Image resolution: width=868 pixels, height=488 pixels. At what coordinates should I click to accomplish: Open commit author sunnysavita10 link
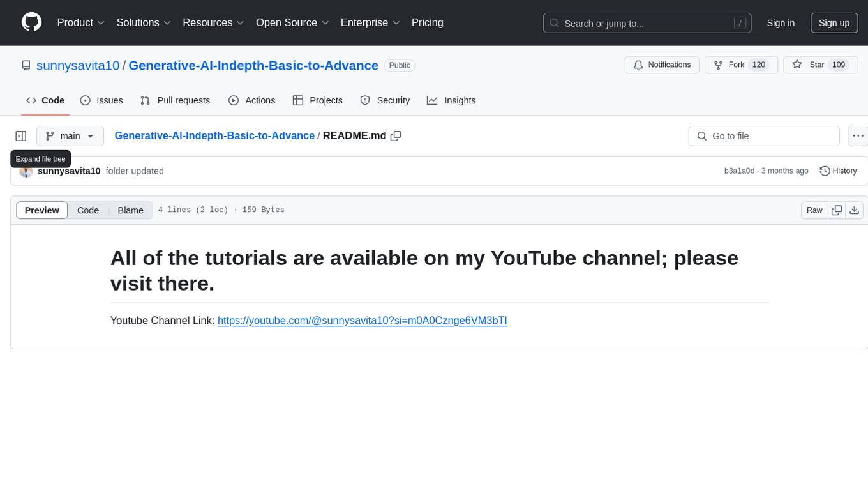69,171
